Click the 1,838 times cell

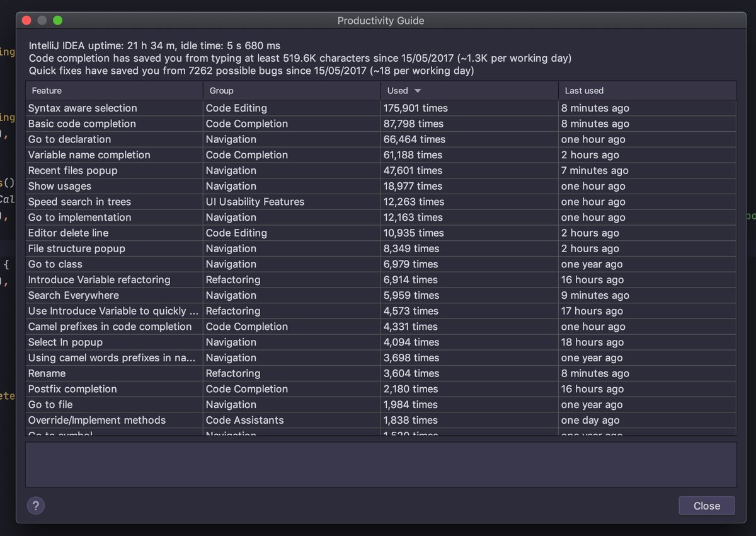[469, 420]
